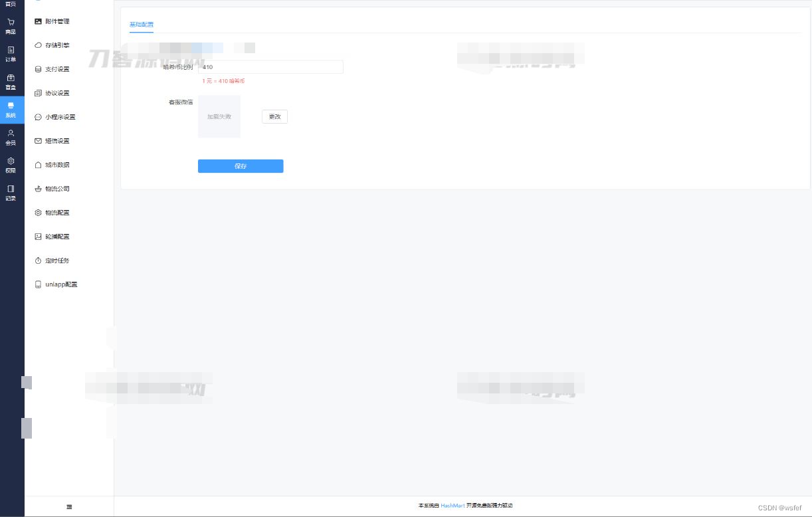The width and height of the screenshot is (812, 517).
Task: Open 定时任务 scheduled tasks
Action: point(57,260)
